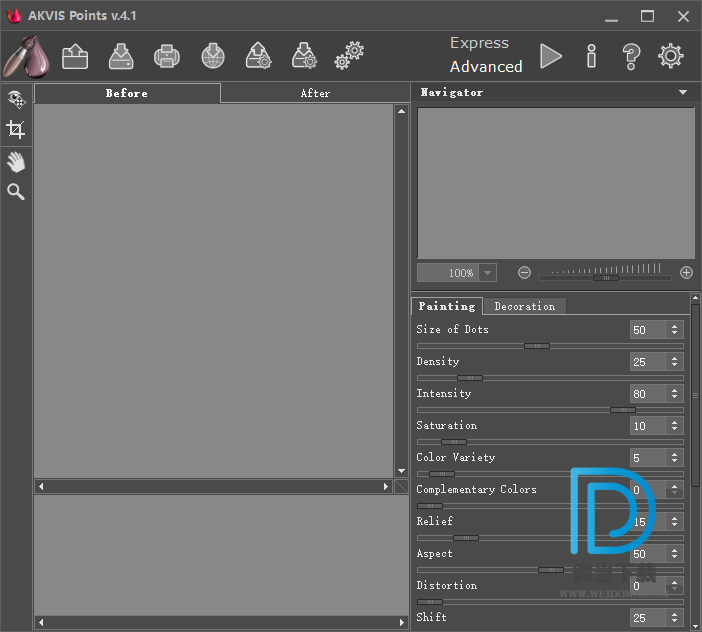Share image to the web
The height and width of the screenshot is (632, 702).
point(213,56)
